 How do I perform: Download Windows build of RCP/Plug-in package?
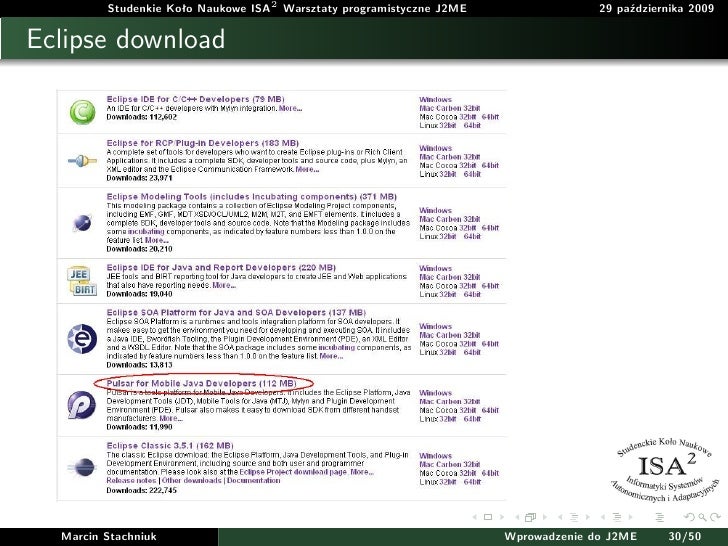pos(435,148)
